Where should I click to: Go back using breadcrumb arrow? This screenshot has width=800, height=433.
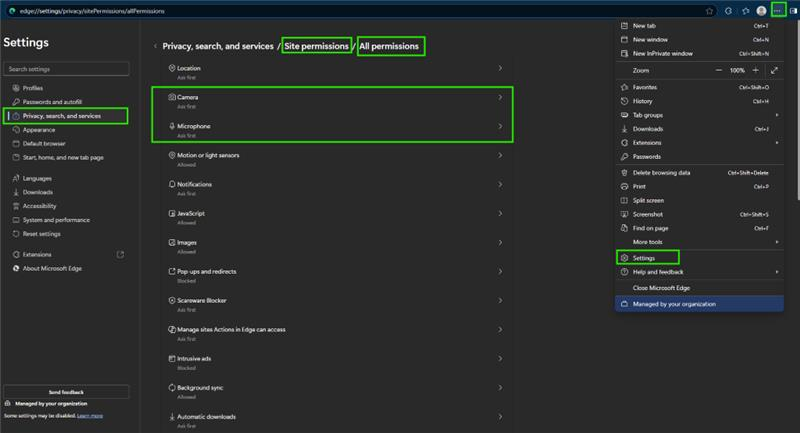[155, 46]
